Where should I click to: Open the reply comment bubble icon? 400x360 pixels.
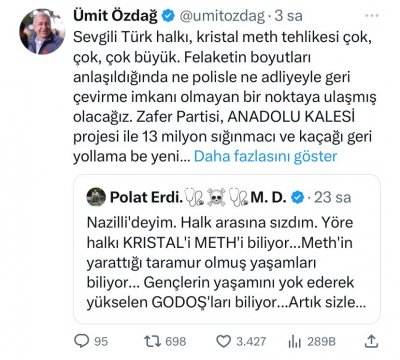(x=82, y=341)
